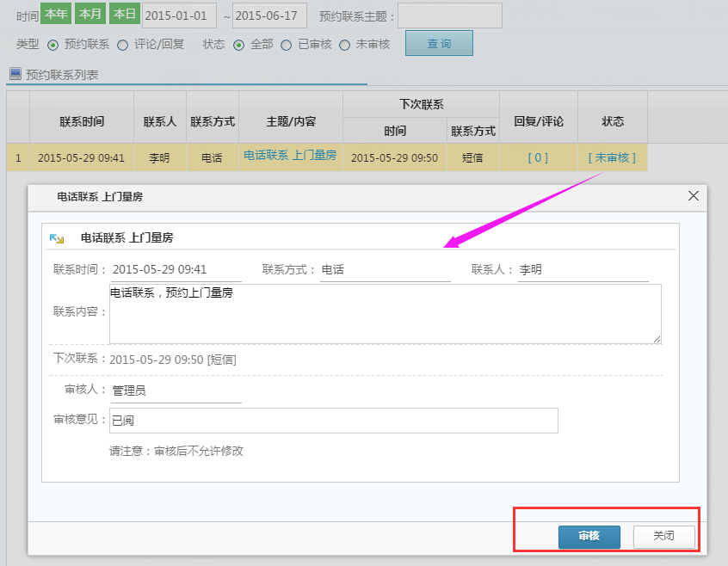Screen dimensions: 728x566
Task: Click the 审核 button in the dialog
Action: tap(589, 536)
